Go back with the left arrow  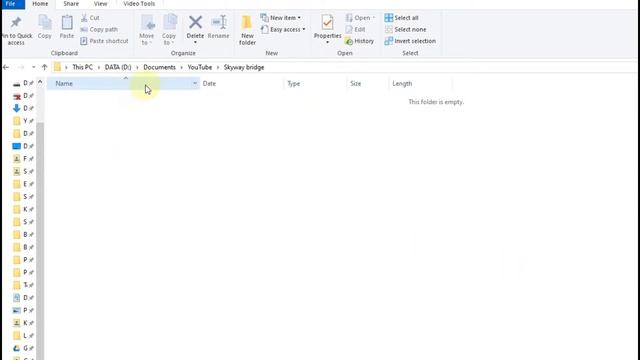coord(6,67)
